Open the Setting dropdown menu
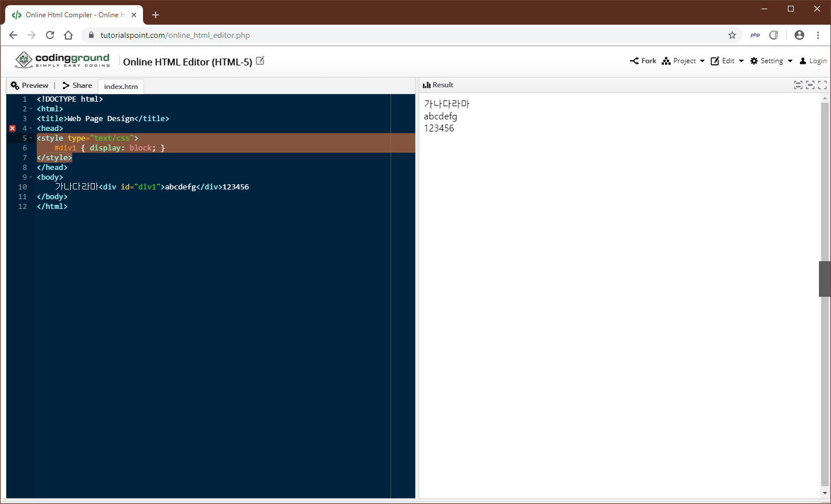The height and width of the screenshot is (504, 831). point(771,61)
